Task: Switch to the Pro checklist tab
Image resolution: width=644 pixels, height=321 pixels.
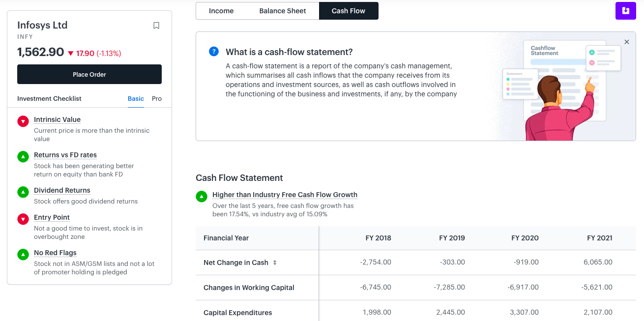Action: (x=157, y=98)
